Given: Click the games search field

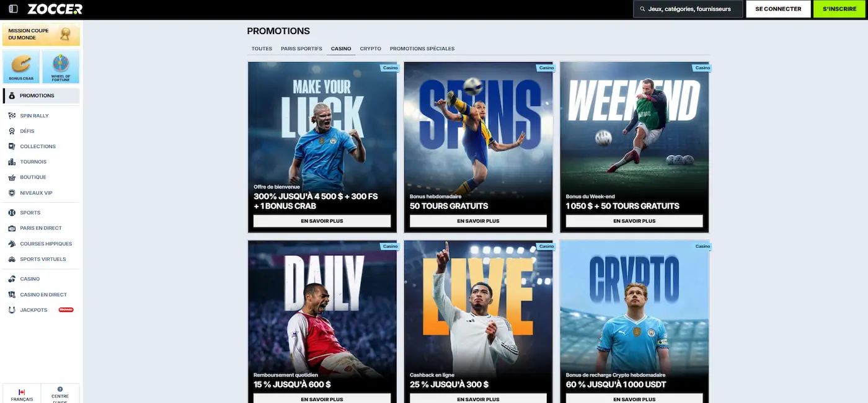Looking at the screenshot, I should tap(688, 9).
